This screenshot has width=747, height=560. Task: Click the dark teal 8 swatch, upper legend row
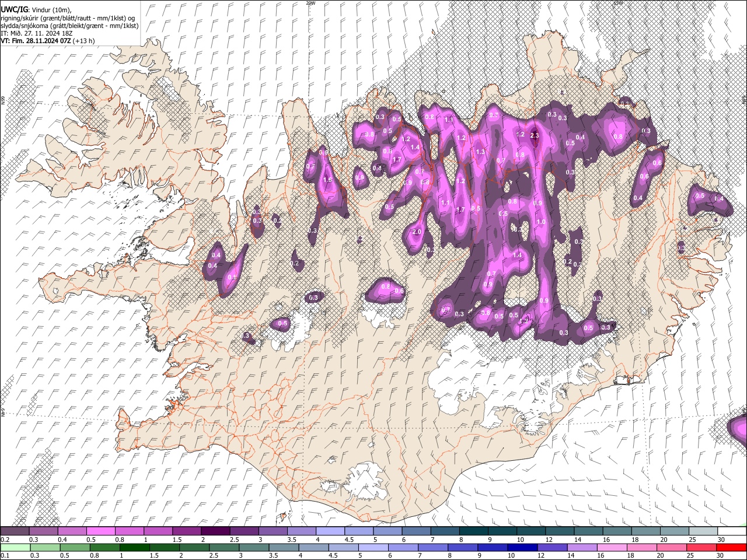click(474, 531)
